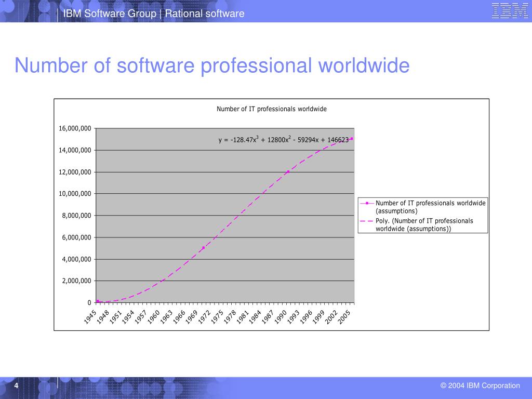
Task: Select legend entry 'Poly. (Number of IT professionals worldwide (assumptions))'
Action: point(424,224)
